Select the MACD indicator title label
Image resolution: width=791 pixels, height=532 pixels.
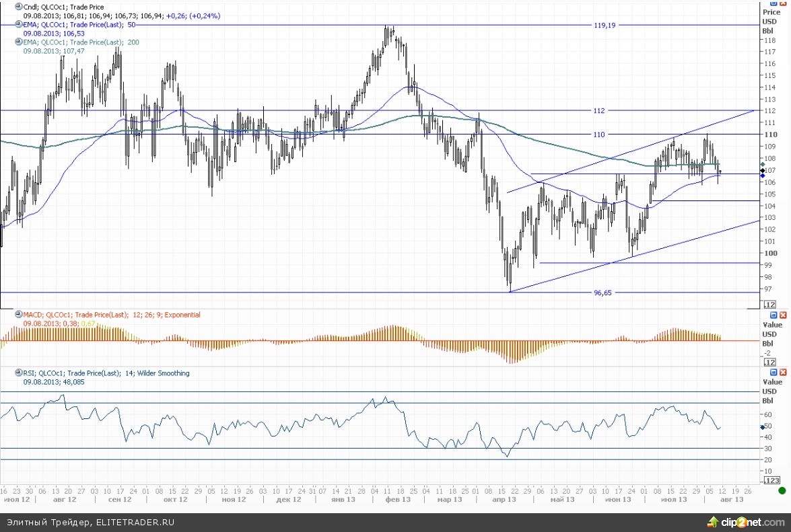click(111, 315)
